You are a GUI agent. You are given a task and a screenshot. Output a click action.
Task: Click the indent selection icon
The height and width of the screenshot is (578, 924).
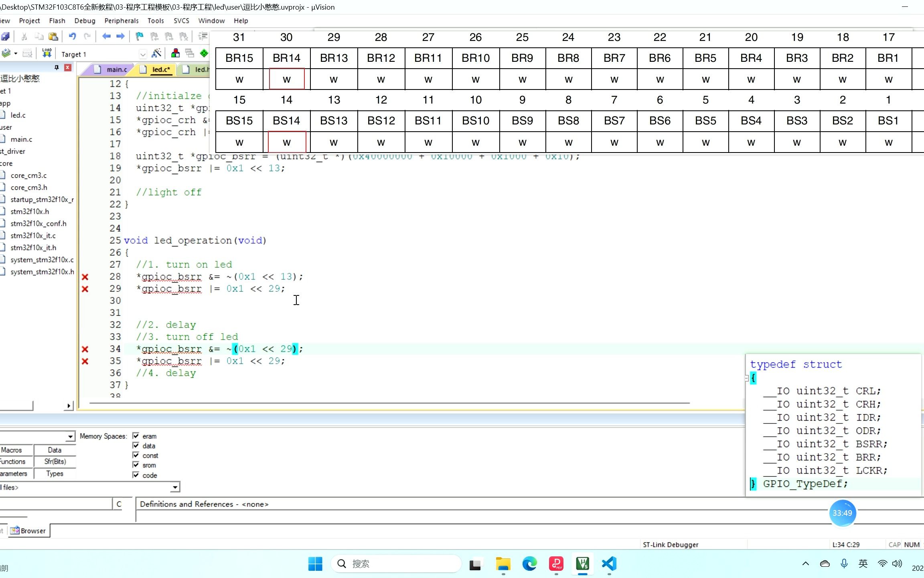point(203,37)
